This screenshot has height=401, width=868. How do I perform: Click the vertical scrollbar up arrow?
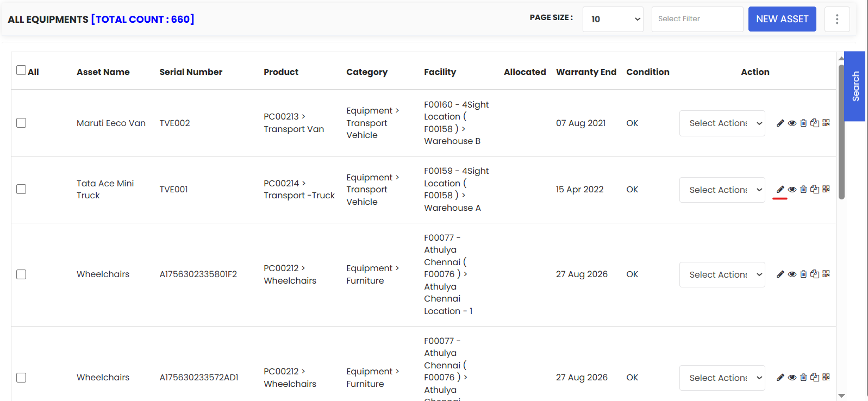841,58
